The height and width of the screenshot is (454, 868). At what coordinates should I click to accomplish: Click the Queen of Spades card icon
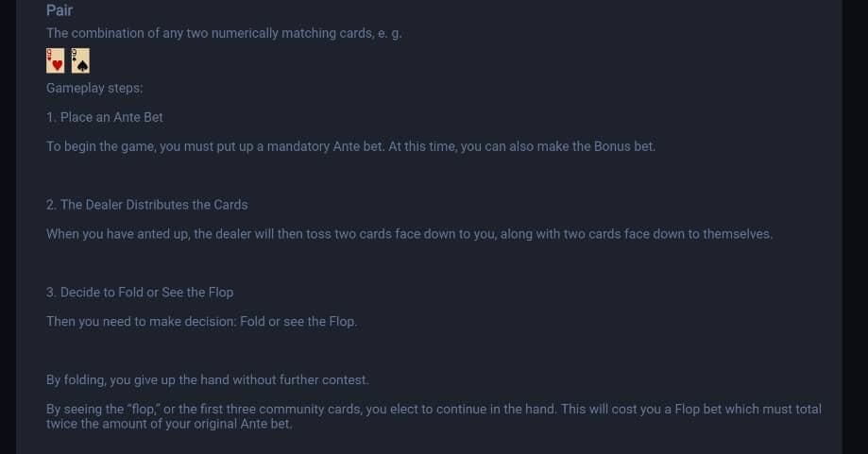tap(80, 60)
